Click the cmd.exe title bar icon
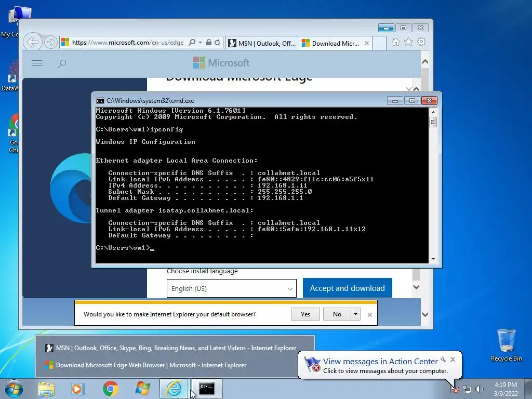532x399 pixels. [100, 101]
